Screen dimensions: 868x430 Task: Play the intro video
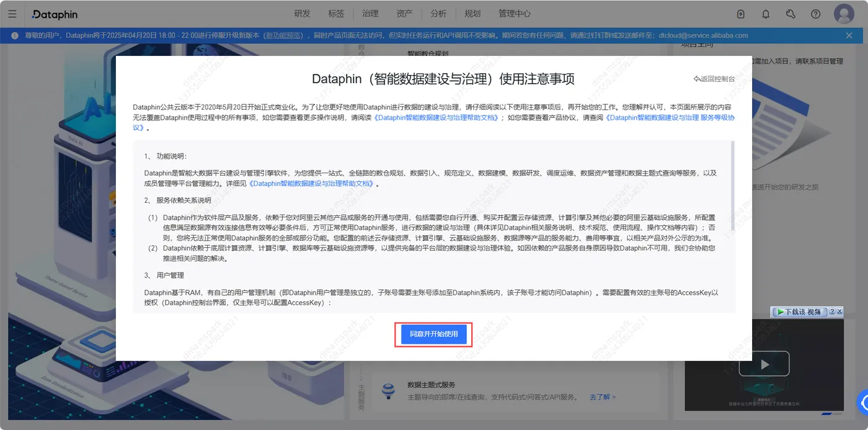tap(764, 364)
